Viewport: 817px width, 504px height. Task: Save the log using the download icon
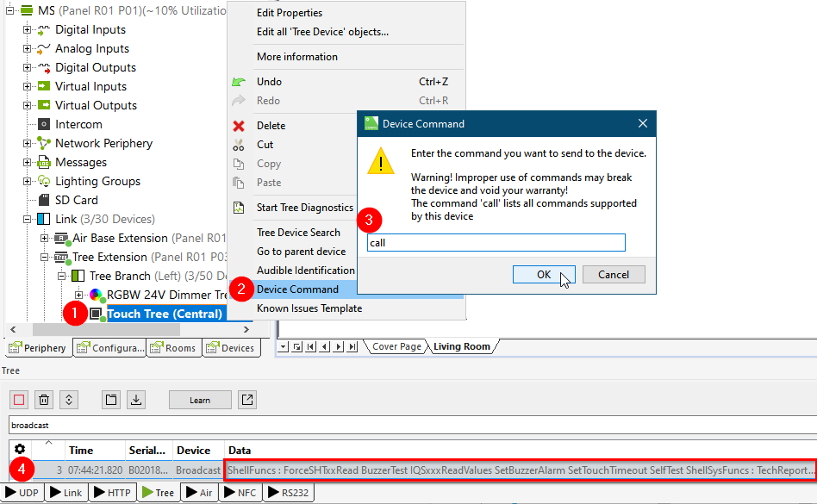point(135,399)
